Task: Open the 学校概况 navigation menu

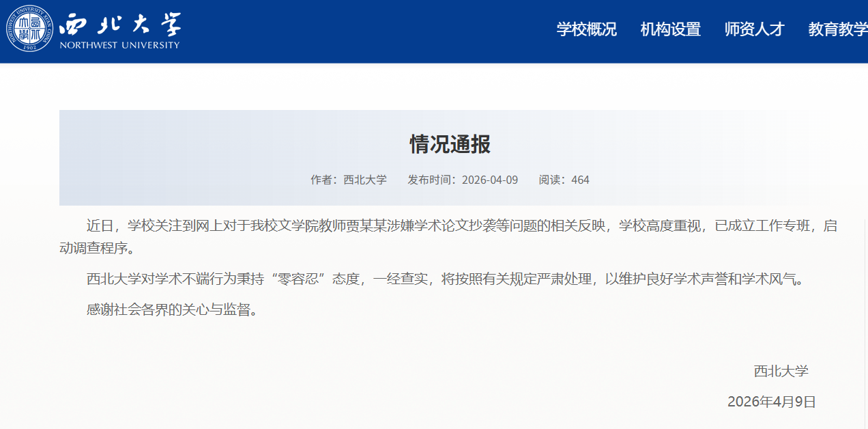Action: 586,29
